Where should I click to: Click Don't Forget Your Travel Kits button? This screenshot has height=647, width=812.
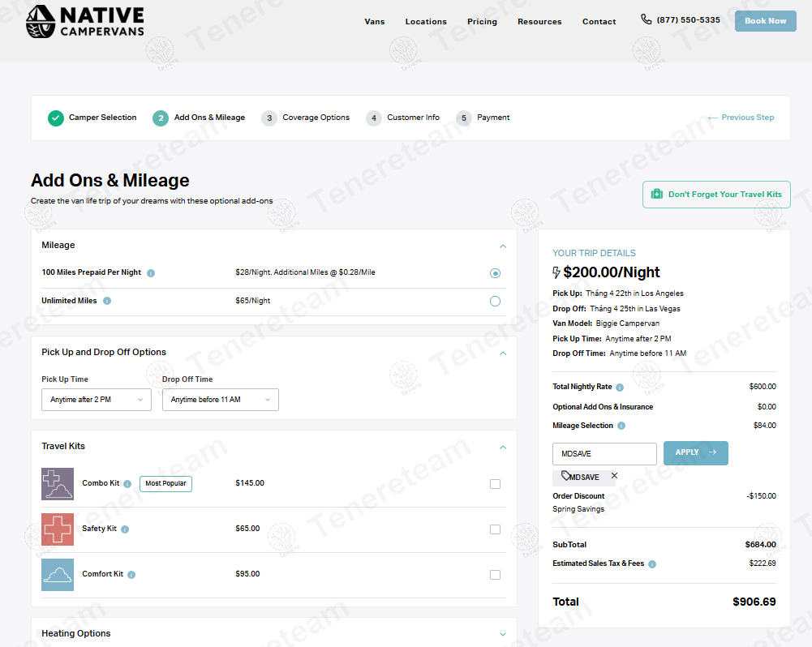pyautogui.click(x=716, y=195)
